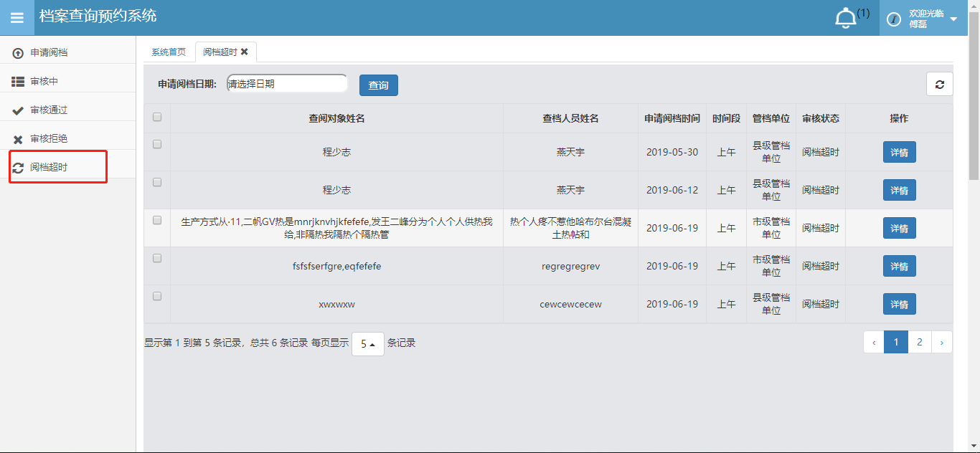
Task: Open the records-per-page dropdown
Action: point(367,344)
